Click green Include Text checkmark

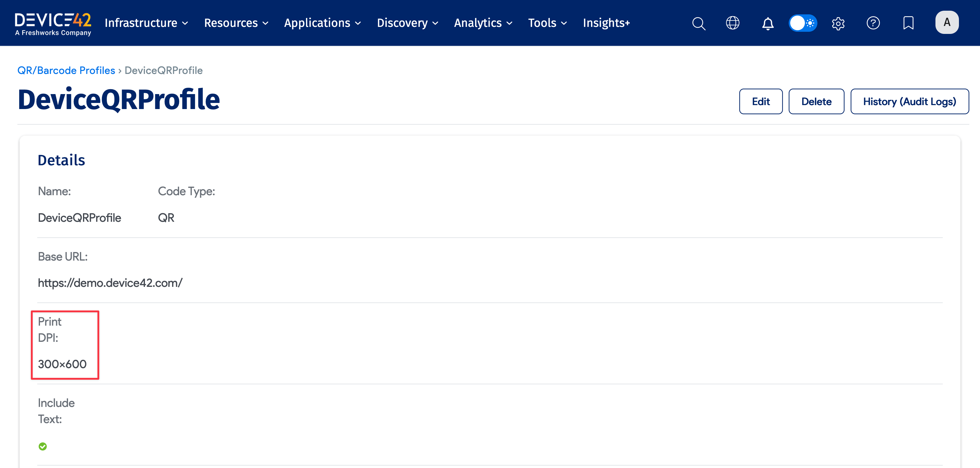click(43, 446)
